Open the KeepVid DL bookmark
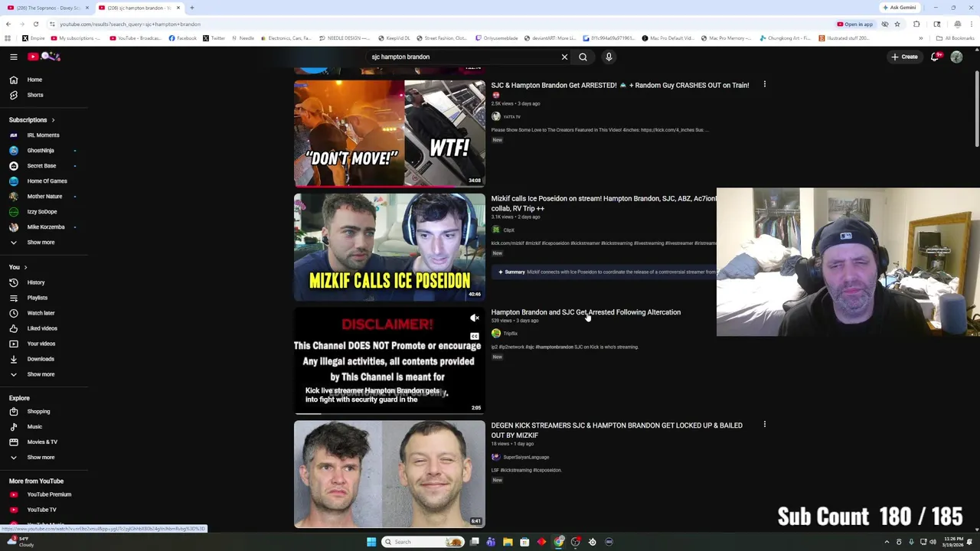This screenshot has width=980, height=551. [x=393, y=37]
